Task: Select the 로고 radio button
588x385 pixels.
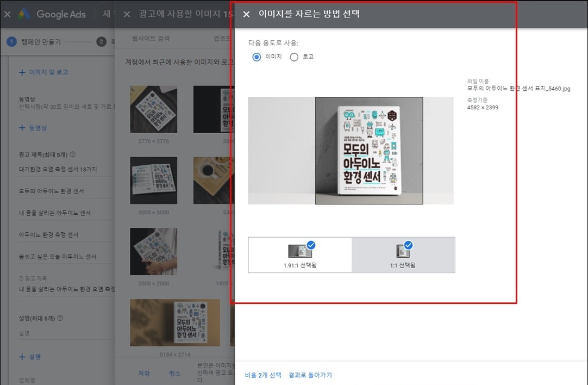Action: coord(294,57)
